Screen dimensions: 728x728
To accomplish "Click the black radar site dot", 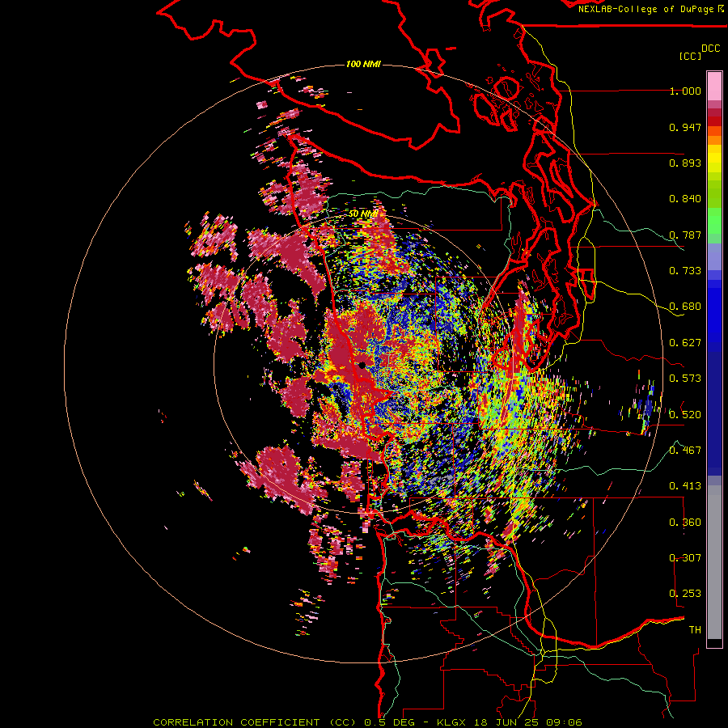I will click(x=362, y=366).
